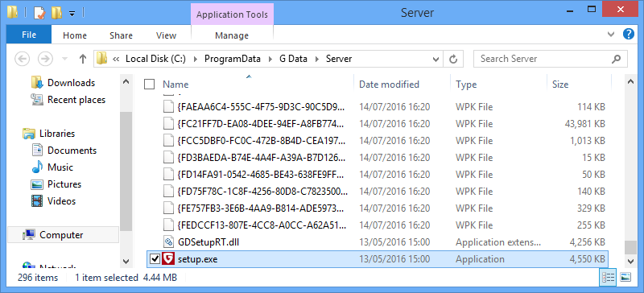Open the Pictures library
Image resolution: width=644 pixels, height=293 pixels.
64,184
